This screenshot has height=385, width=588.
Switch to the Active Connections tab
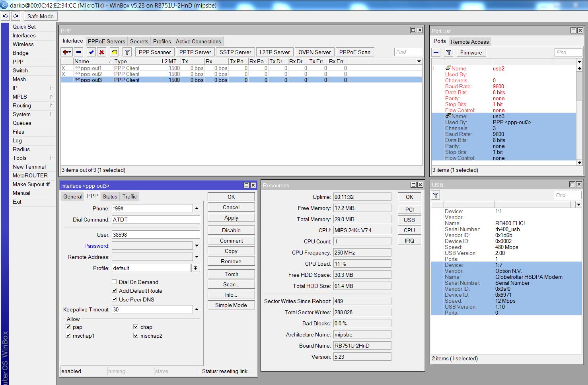click(198, 41)
